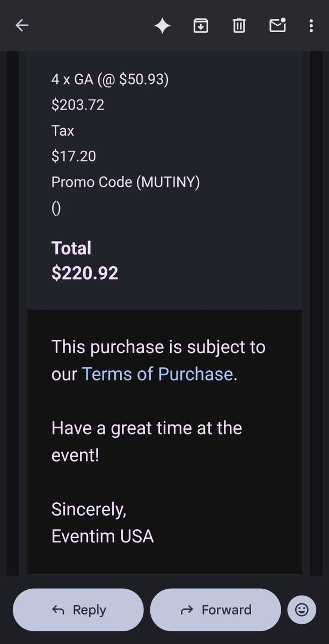Mark the email as unread
The height and width of the screenshot is (644, 329).
[277, 25]
